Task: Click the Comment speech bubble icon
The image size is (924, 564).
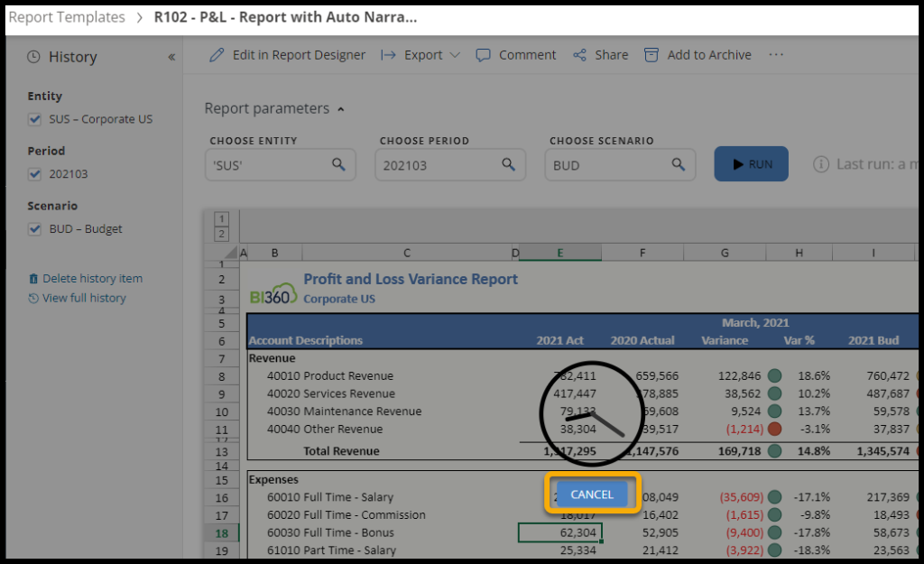Action: click(x=484, y=55)
